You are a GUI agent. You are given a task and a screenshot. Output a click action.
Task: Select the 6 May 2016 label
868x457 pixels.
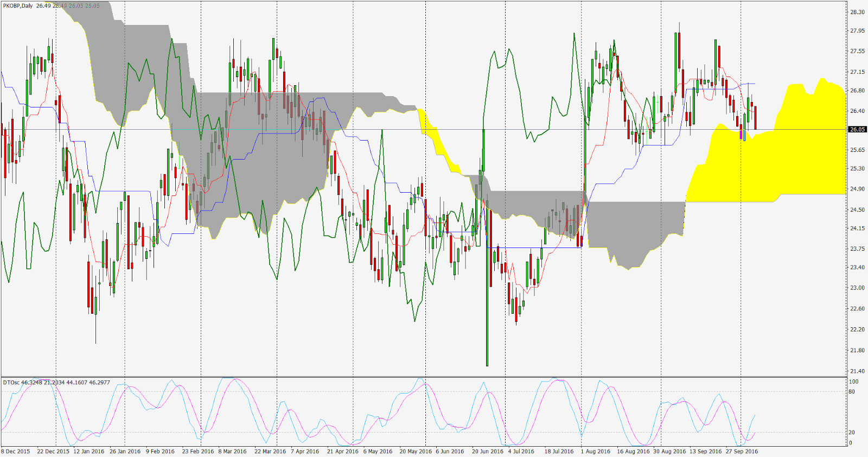[x=378, y=452]
